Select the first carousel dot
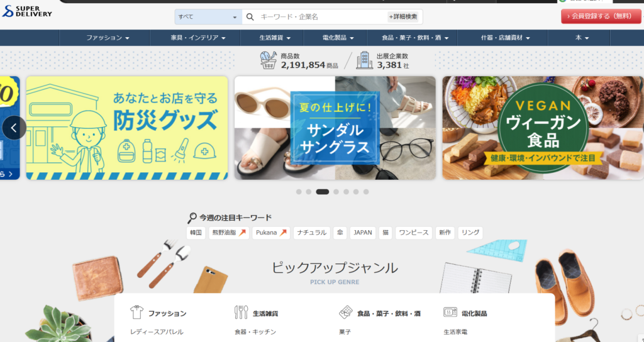 (x=299, y=192)
